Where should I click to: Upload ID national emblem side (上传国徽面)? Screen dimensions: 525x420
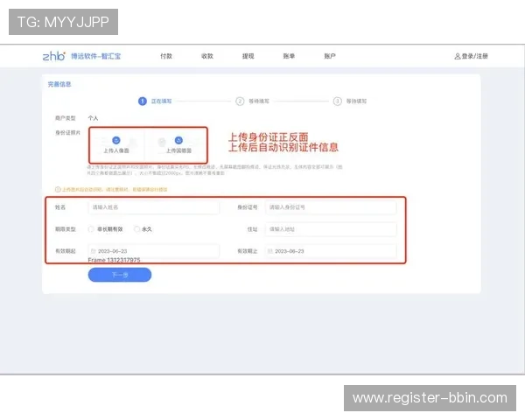coord(178,144)
